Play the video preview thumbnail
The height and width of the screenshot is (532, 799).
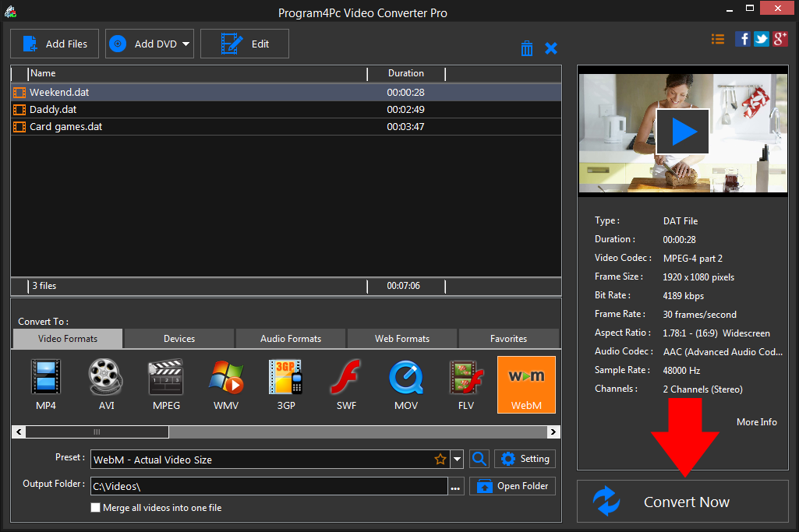pos(682,132)
